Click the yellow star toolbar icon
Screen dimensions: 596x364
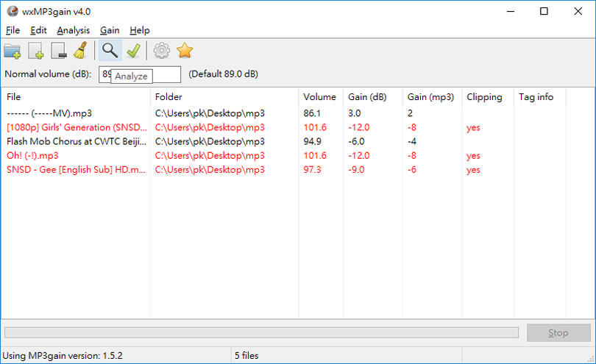point(185,51)
